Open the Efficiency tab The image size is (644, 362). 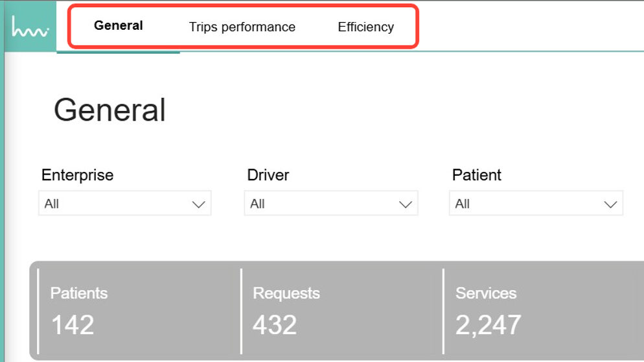coord(365,27)
